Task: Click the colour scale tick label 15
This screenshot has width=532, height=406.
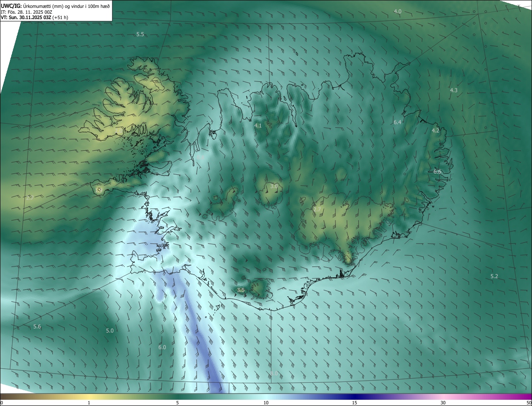Action: pos(355,403)
